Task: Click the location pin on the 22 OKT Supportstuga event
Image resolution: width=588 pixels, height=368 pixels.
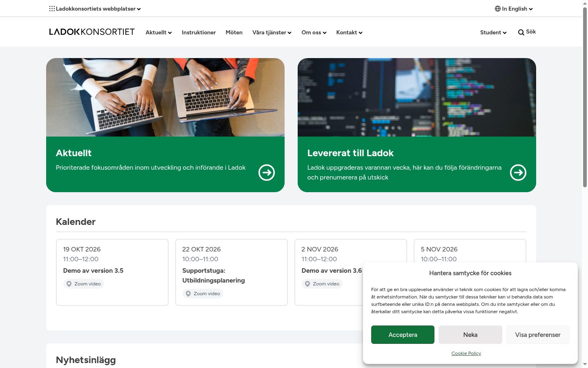Action: tap(188, 294)
